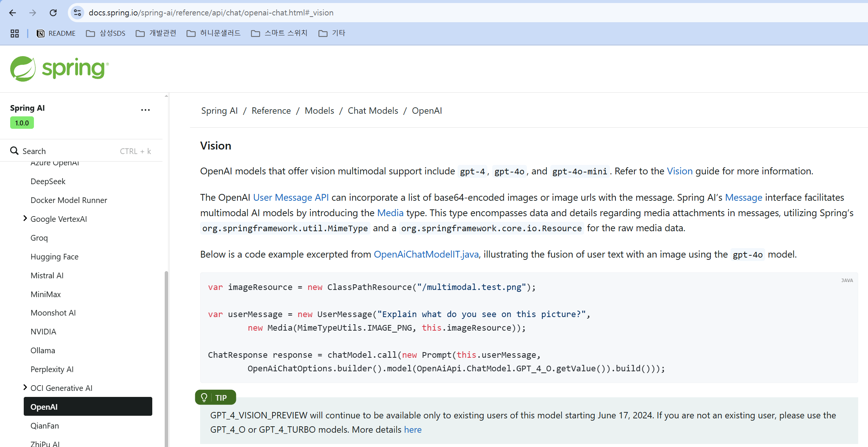Open the User Message API link
Screen dimensions: 868x447
pyautogui.click(x=291, y=197)
